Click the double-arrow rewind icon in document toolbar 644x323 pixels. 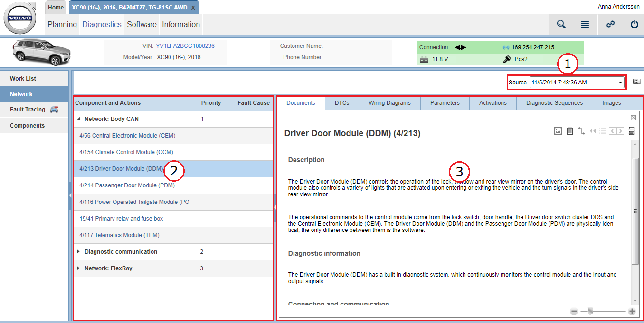(x=593, y=131)
